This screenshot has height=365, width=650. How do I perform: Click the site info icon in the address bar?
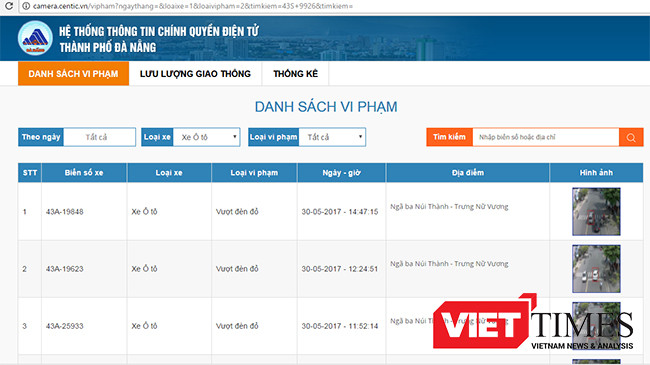coord(26,6)
